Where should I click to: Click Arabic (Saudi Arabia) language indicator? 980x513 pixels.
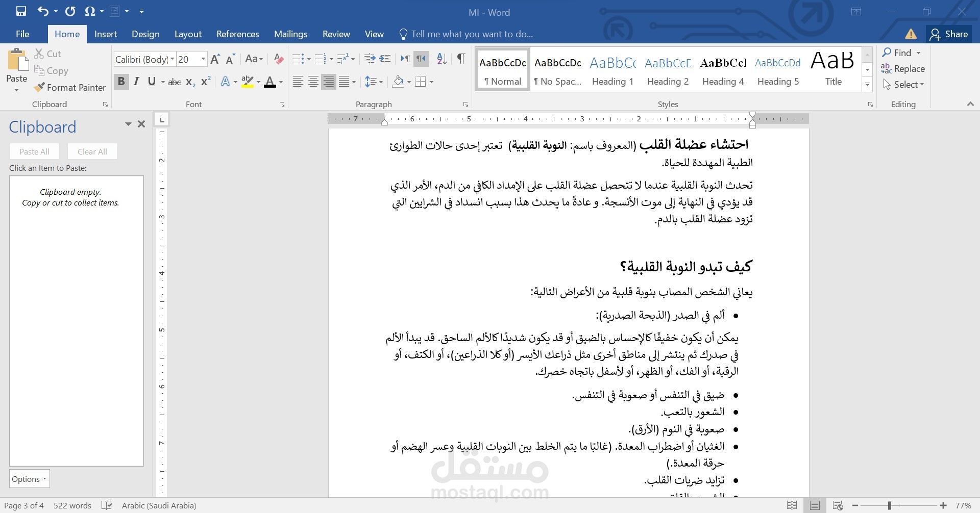pos(159,505)
